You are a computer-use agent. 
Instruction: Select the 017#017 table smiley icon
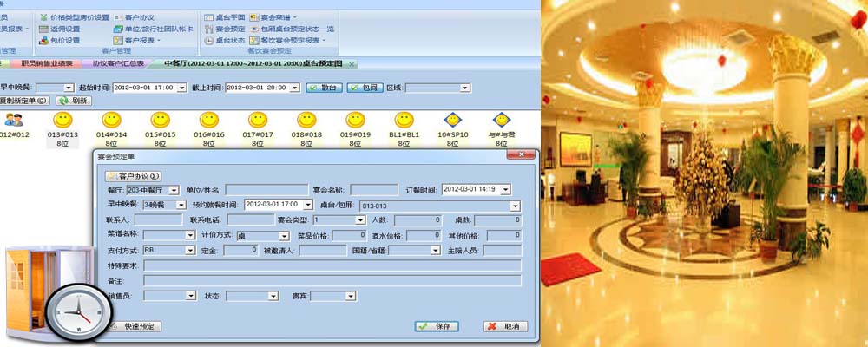pos(257,119)
